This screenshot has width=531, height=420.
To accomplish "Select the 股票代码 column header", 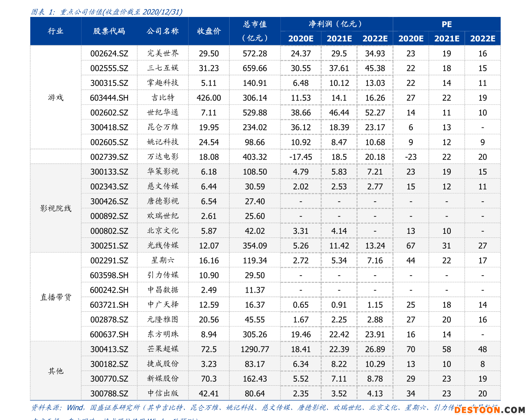I will click(x=109, y=31).
